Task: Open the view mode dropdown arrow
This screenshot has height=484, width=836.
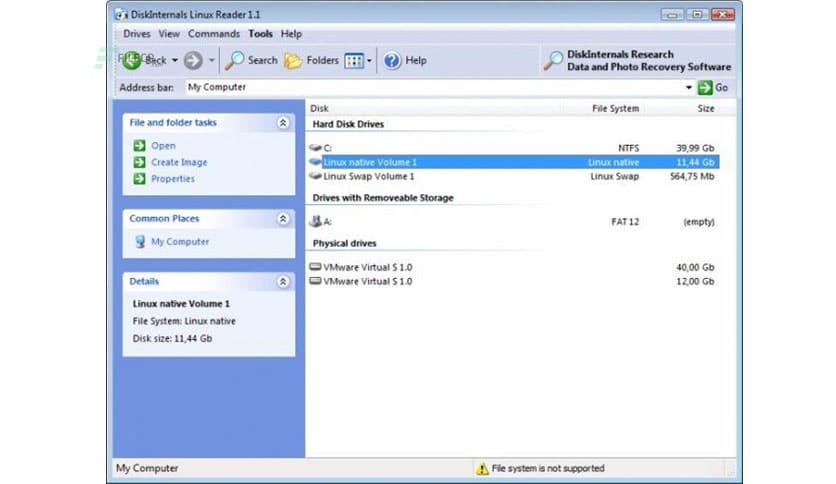Action: tap(369, 61)
